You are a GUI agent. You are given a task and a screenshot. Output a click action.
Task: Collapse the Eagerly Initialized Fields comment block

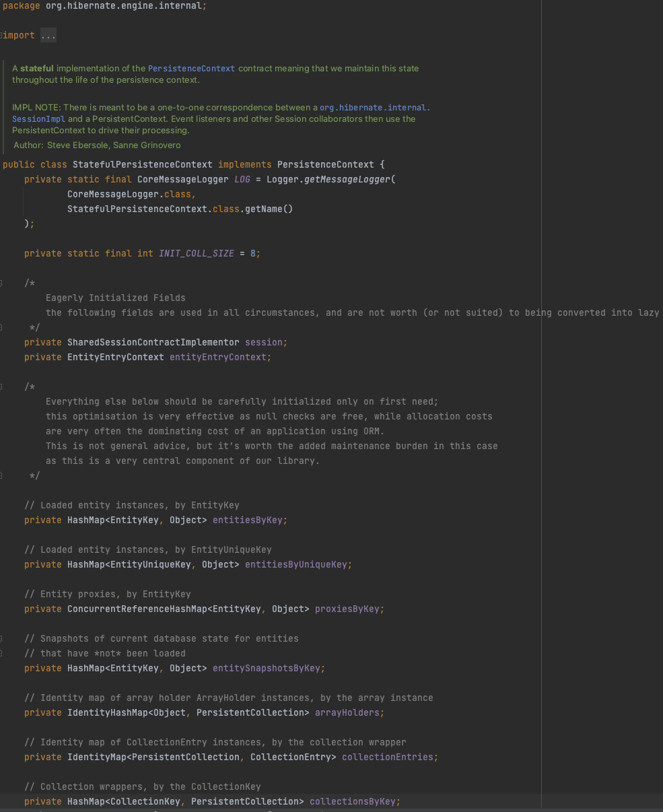point(2,283)
